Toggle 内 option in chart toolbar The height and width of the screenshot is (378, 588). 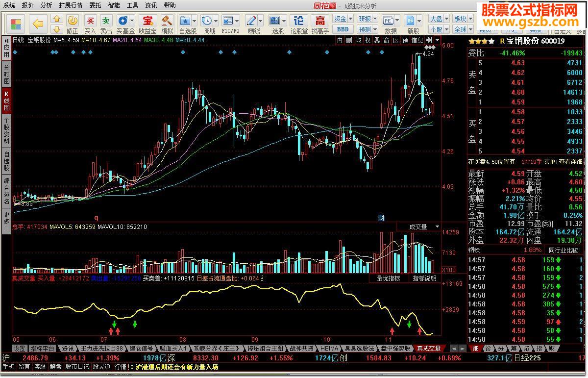pyautogui.click(x=340, y=40)
